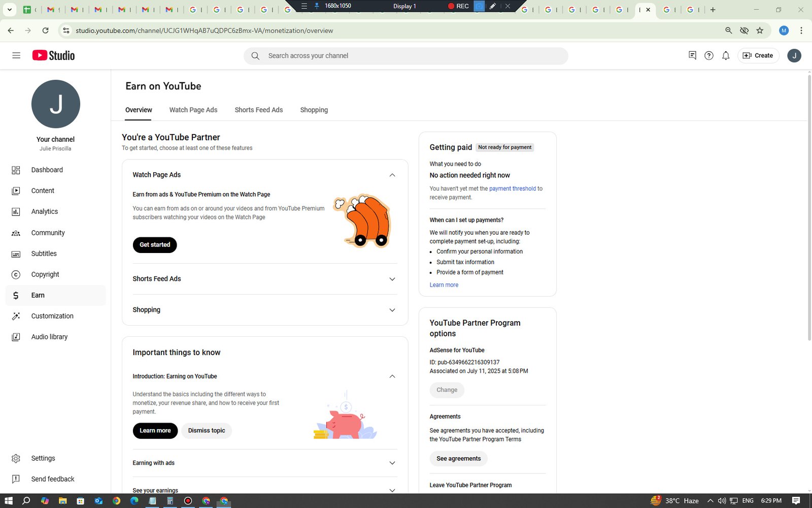Open the browser tab search dropdown

tap(9, 9)
